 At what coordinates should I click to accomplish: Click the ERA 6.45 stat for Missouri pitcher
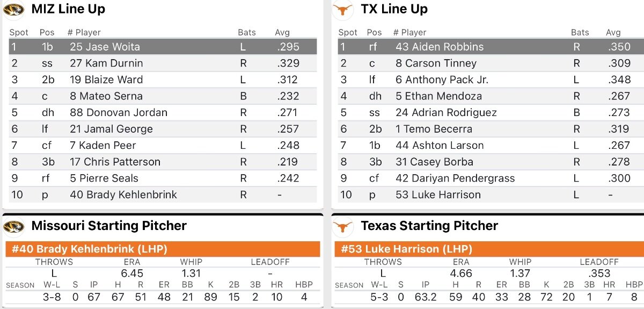132,273
